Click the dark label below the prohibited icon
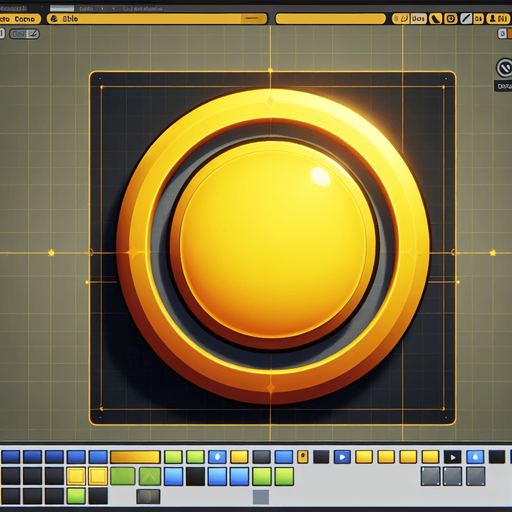The width and height of the screenshot is (512, 512). pyautogui.click(x=503, y=86)
